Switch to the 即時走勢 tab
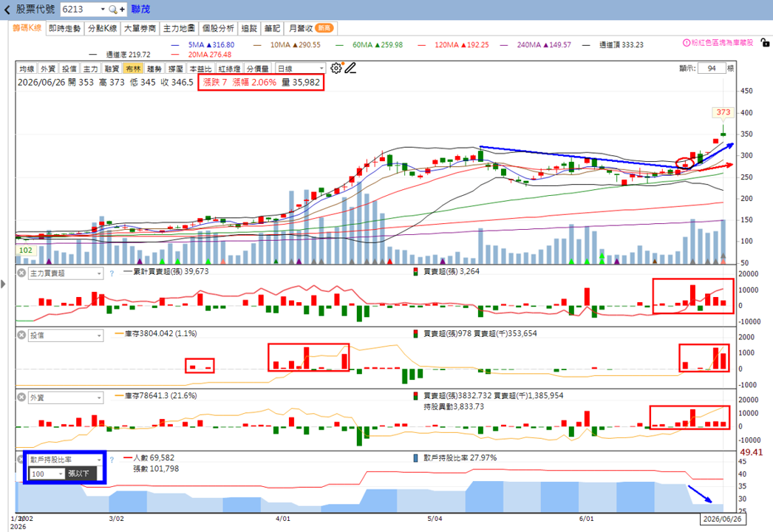This screenshot has width=773, height=532. pyautogui.click(x=64, y=29)
